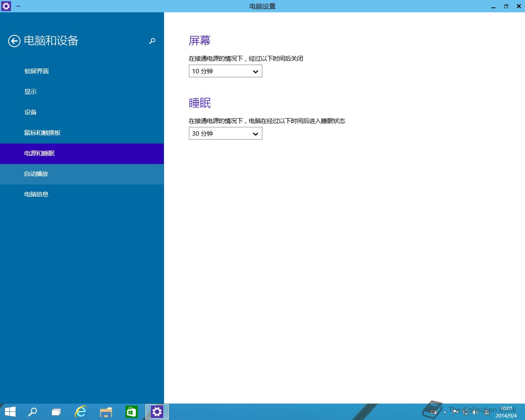Viewport: 525px width, 420px height.
Task: Minimize the 电脑设置 window
Action: (x=493, y=6)
